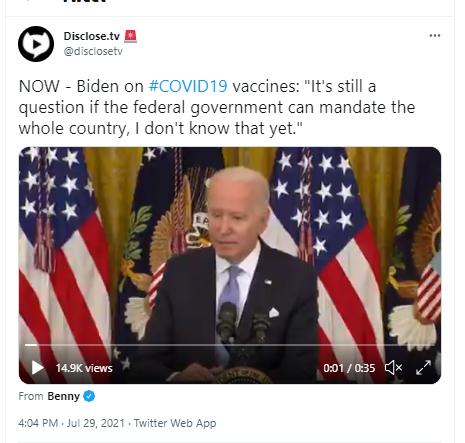Click the Twitter Web App source link
The height and width of the screenshot is (443, 465).
point(175,423)
